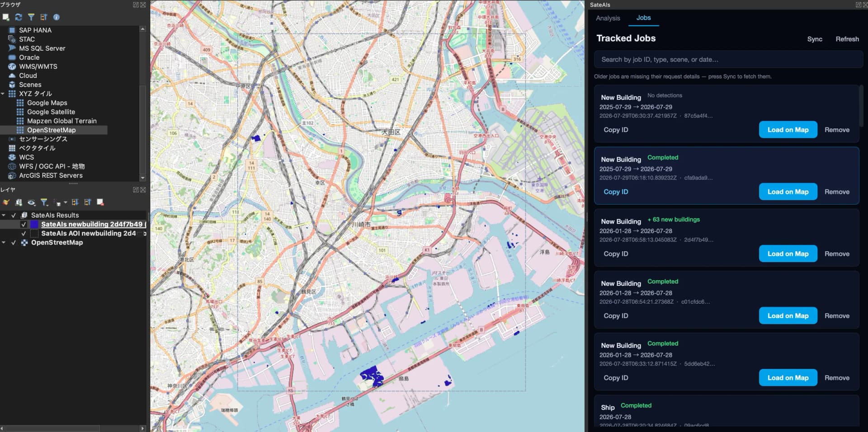Collapse all layers in the layers panel
Image resolution: width=868 pixels, height=432 pixels.
[88, 202]
